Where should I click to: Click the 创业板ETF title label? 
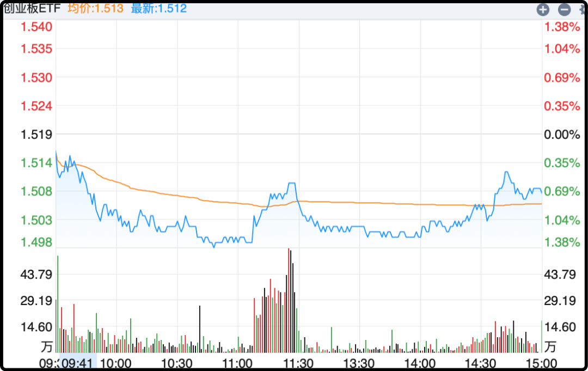[x=32, y=8]
